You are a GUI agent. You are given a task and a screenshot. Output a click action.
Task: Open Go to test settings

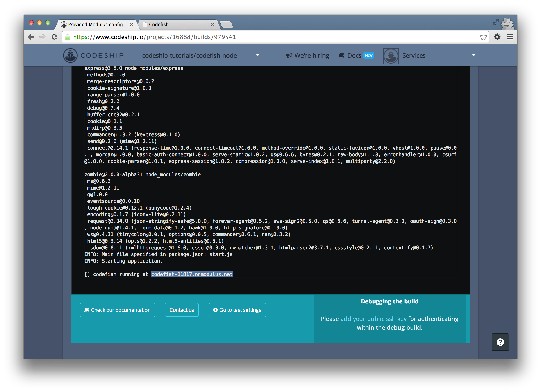click(237, 310)
